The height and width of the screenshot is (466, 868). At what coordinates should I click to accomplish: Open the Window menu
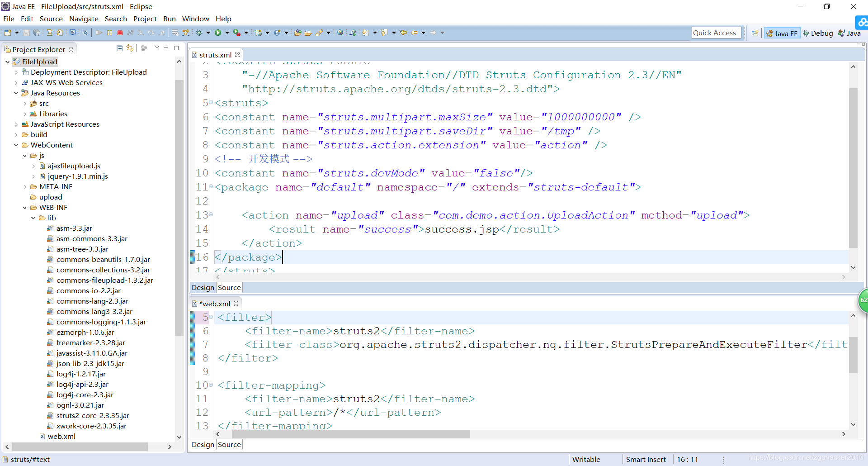click(x=195, y=19)
